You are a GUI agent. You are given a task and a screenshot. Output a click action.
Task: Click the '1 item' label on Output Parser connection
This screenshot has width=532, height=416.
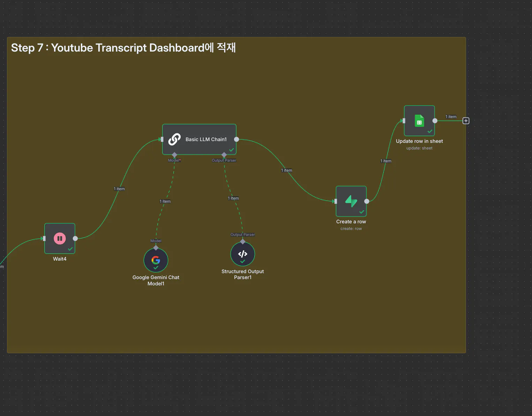[234, 198]
